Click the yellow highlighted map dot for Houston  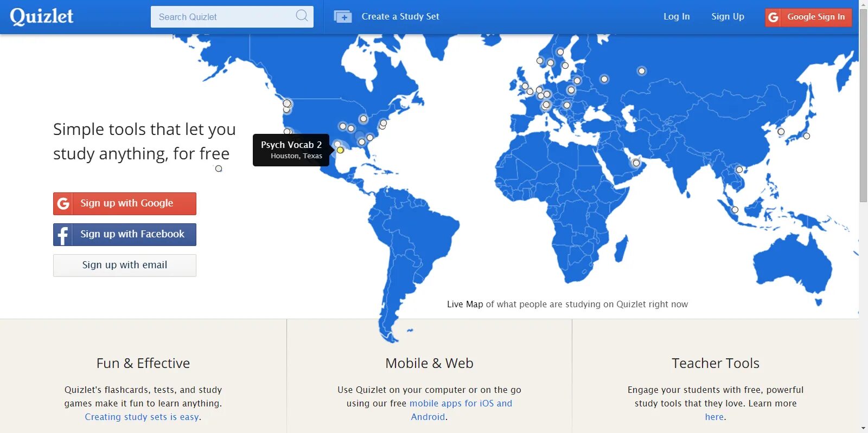(340, 150)
